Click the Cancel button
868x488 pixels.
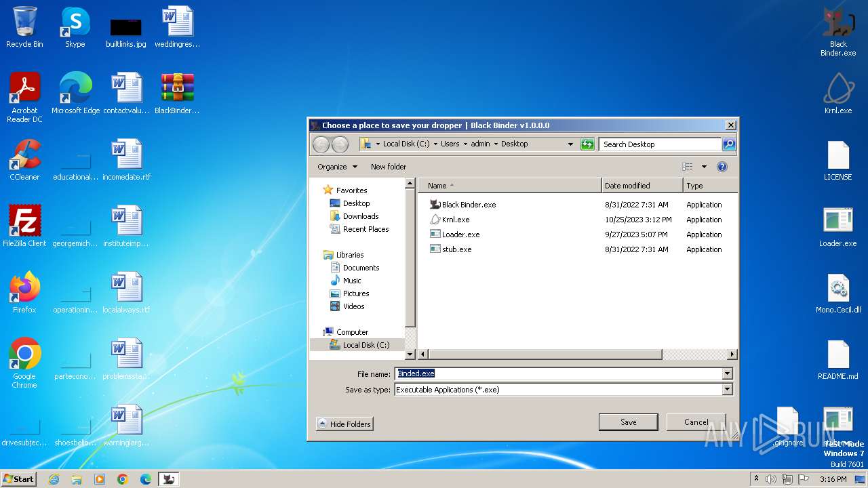click(x=696, y=422)
